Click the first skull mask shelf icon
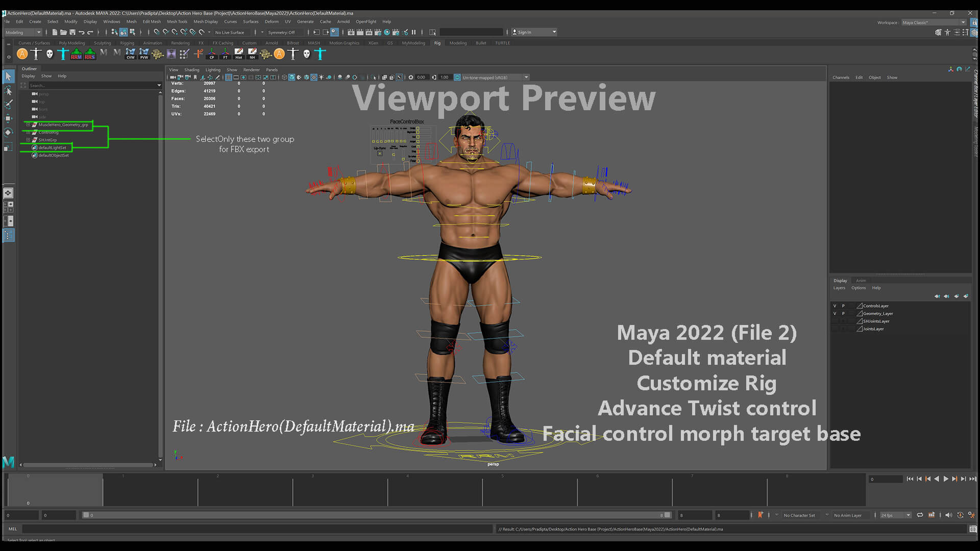 click(x=50, y=54)
